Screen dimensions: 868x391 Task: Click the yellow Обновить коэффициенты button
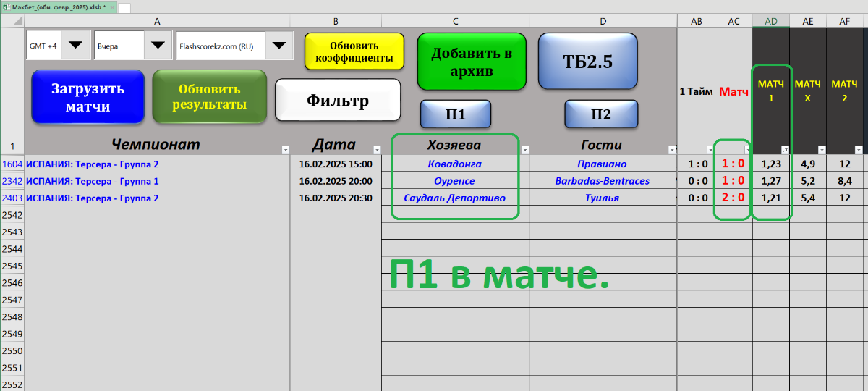click(x=354, y=51)
